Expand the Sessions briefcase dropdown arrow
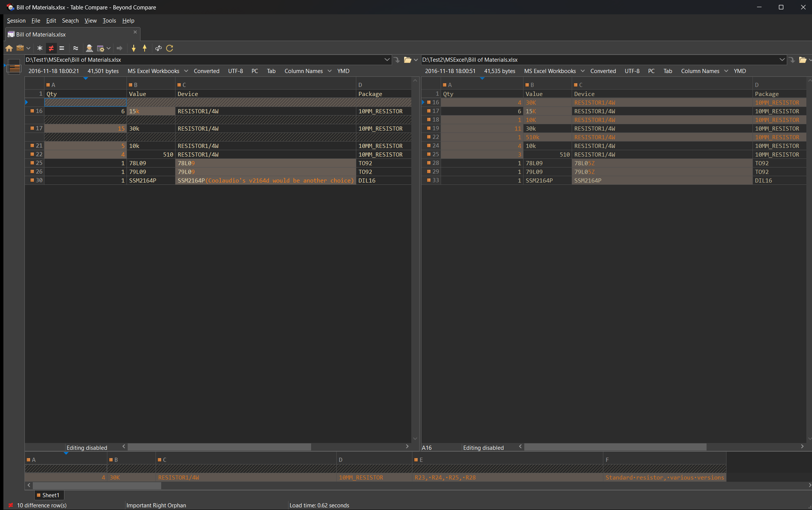The width and height of the screenshot is (812, 510). (28, 48)
